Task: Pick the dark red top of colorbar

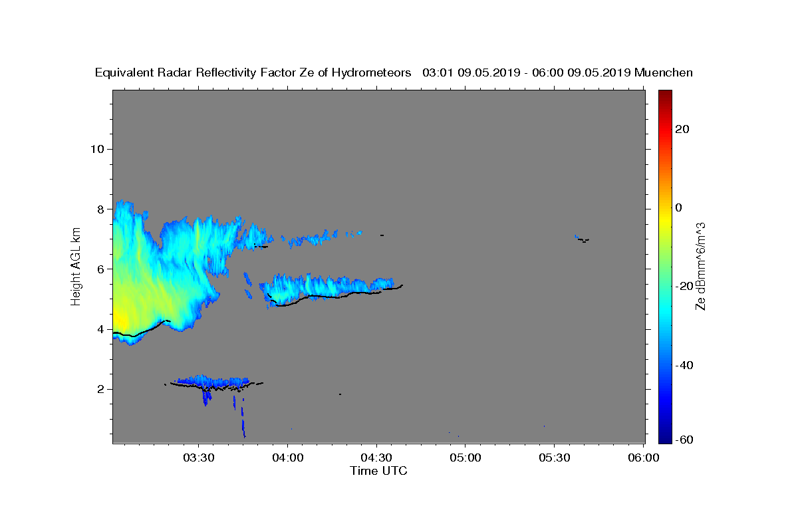Action: click(664, 94)
